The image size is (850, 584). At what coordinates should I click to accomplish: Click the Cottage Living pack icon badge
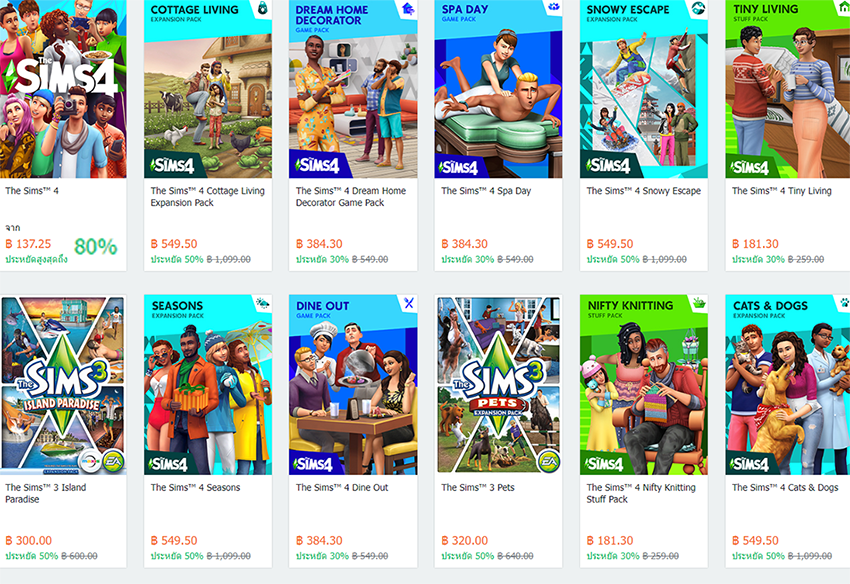pyautogui.click(x=262, y=8)
